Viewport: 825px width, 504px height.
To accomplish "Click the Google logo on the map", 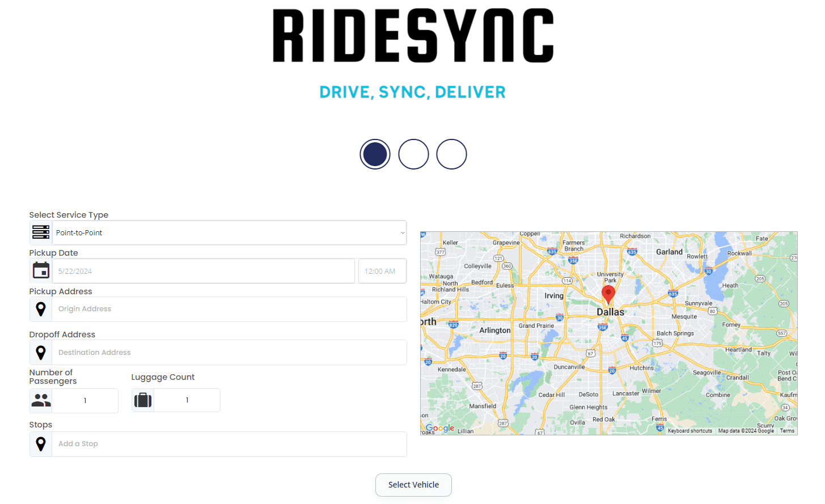I will coord(440,428).
